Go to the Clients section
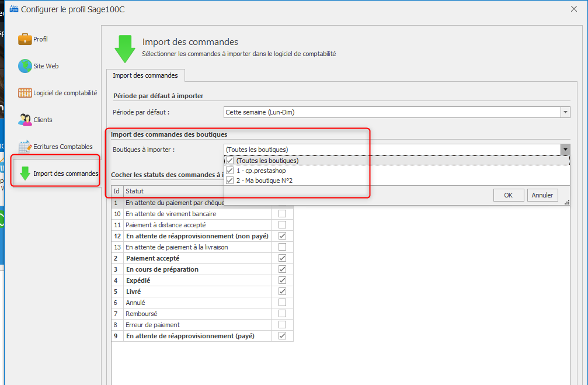This screenshot has width=588, height=385. (x=43, y=120)
